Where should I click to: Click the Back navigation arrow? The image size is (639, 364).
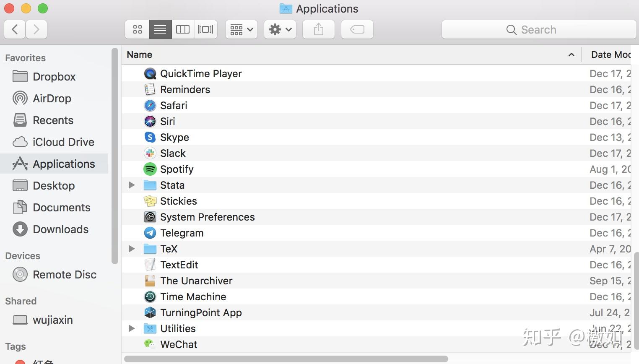14,29
